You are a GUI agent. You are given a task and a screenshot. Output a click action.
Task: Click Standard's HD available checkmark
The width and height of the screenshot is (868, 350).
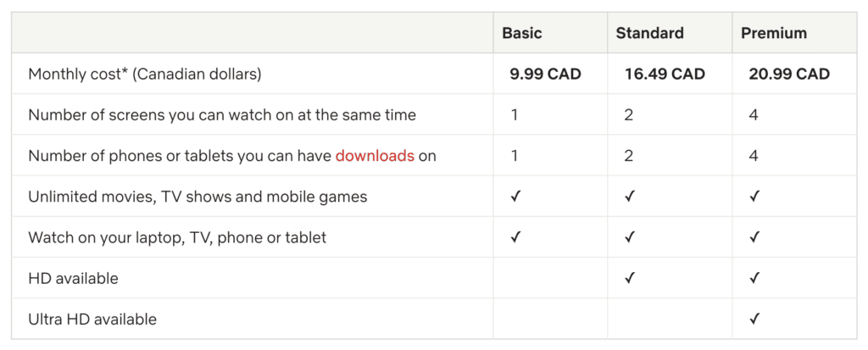(x=629, y=277)
